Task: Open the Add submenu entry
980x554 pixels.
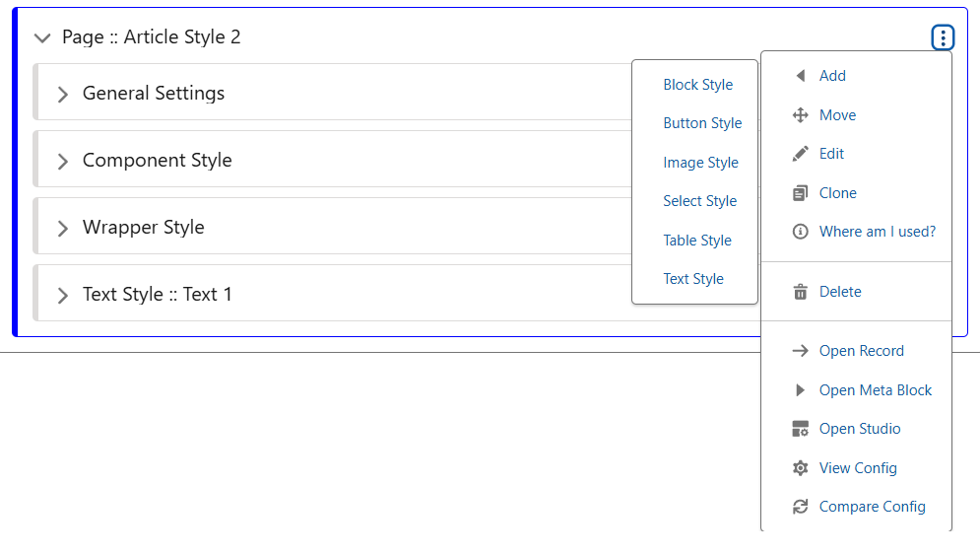Action: 832,76
